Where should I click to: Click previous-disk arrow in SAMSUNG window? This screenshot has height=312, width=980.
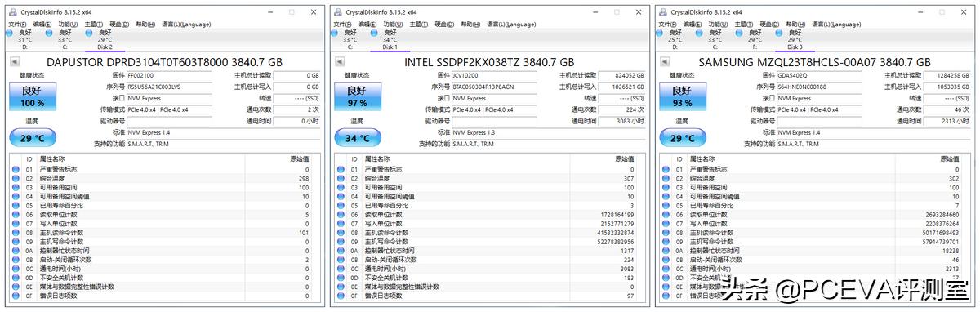pos(665,62)
